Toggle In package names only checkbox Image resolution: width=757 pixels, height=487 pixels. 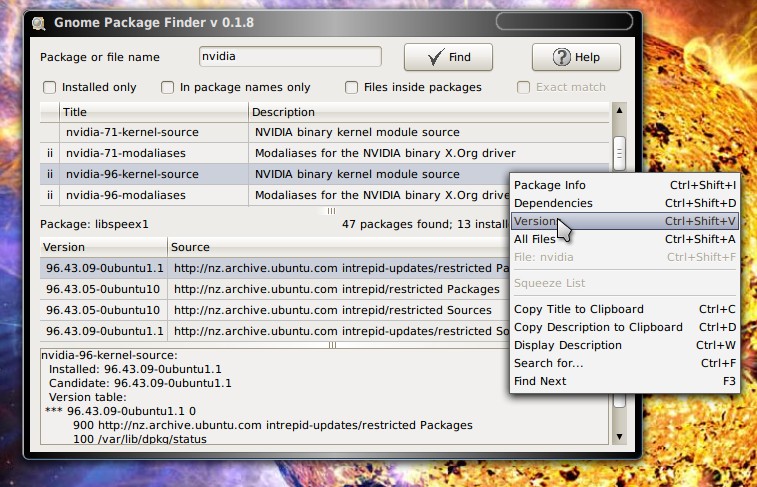click(x=167, y=87)
